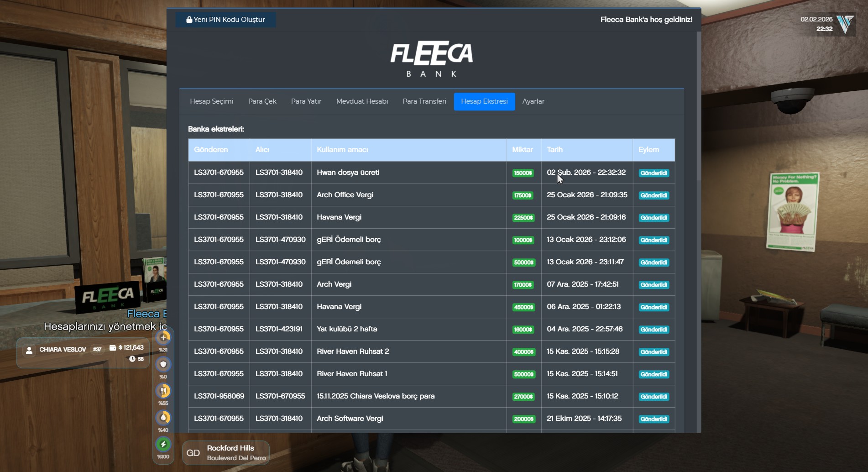Click the health plus icon showing %31

click(163, 337)
